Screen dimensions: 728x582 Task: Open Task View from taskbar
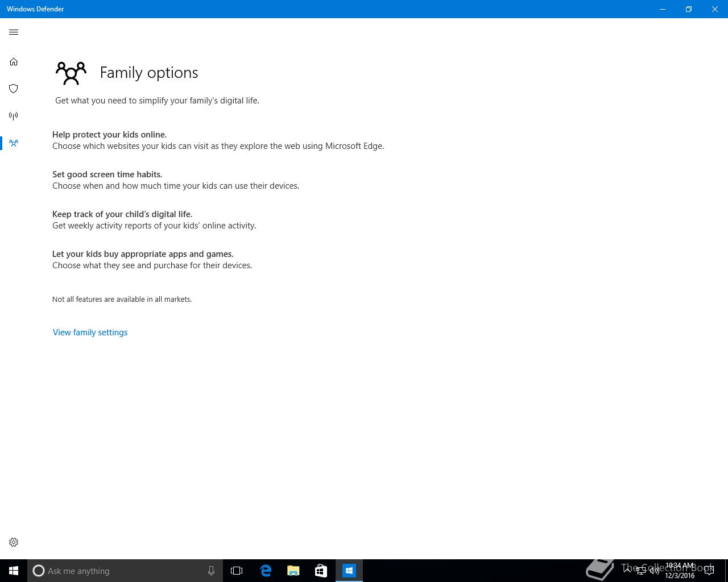pos(237,571)
